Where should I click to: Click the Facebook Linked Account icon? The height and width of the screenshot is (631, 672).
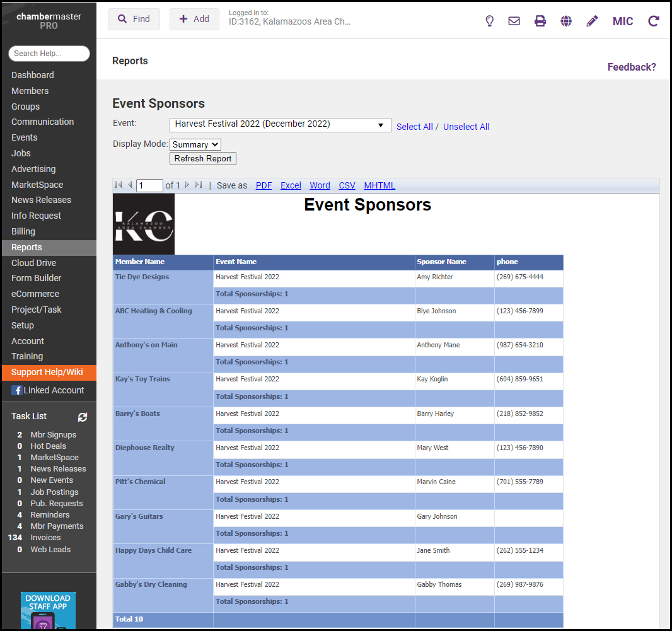[17, 391]
